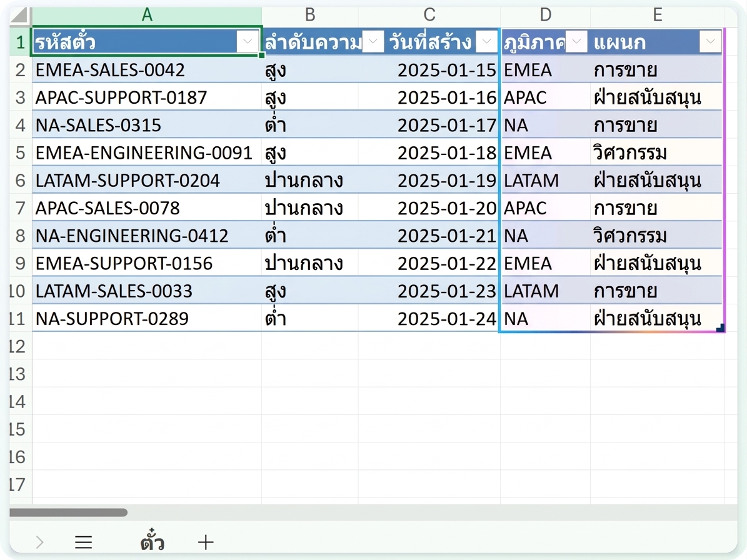
Task: Switch to the ตั๋ว sheet tab
Action: point(153,541)
